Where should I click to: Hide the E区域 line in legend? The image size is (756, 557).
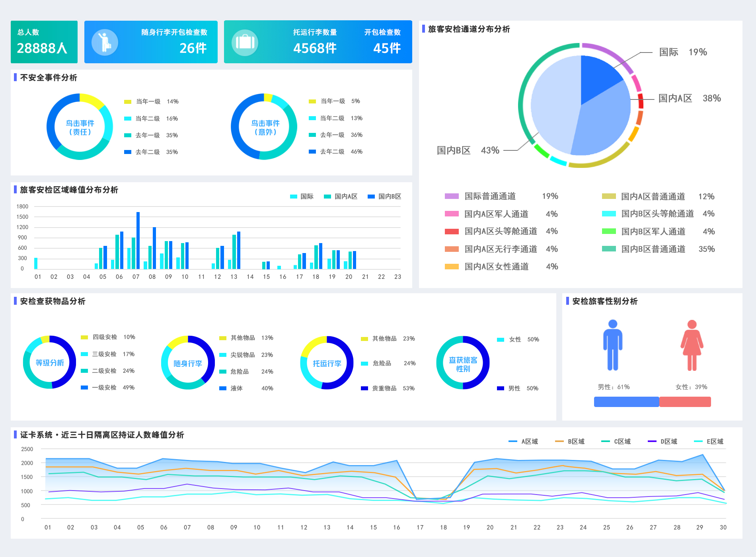click(709, 442)
